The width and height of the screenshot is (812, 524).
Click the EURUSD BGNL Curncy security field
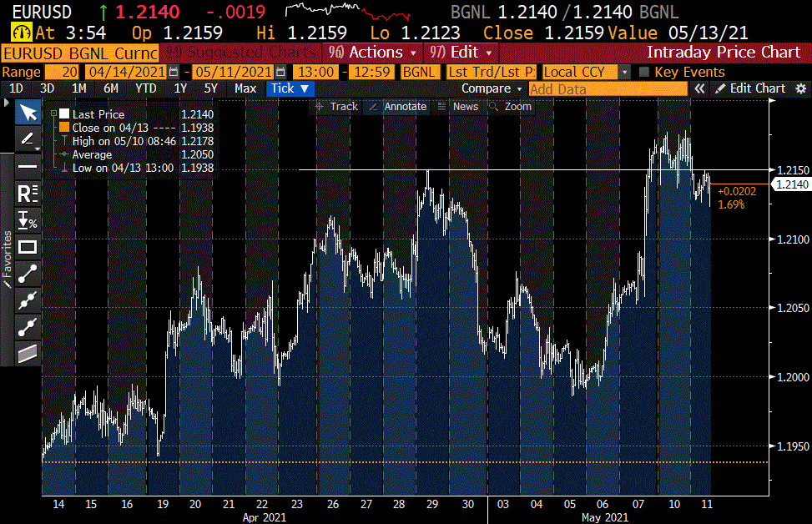81,53
